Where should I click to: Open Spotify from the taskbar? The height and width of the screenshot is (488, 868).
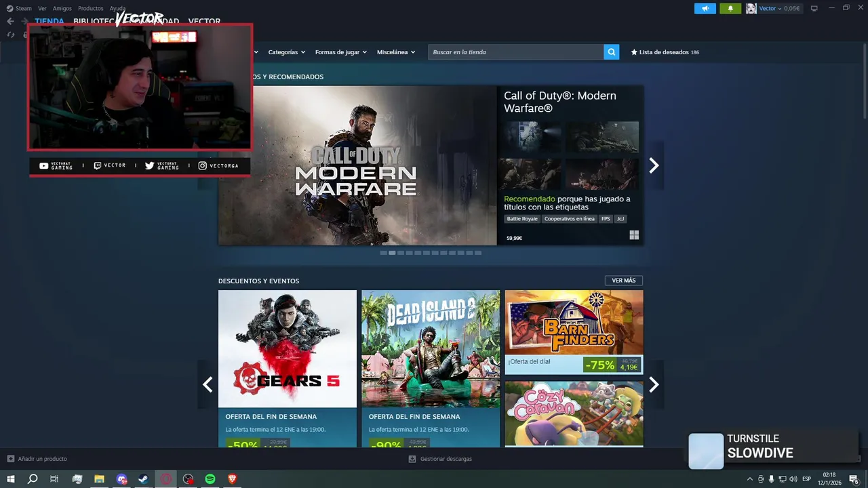click(x=210, y=479)
